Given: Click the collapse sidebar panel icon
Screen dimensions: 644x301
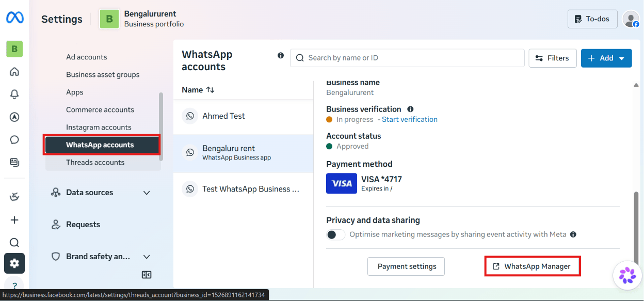Looking at the screenshot, I should [147, 275].
